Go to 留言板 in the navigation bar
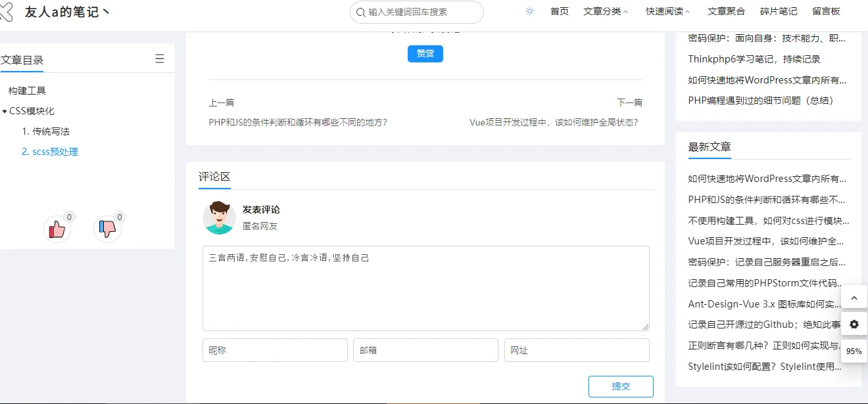Image resolution: width=868 pixels, height=404 pixels. click(x=826, y=11)
